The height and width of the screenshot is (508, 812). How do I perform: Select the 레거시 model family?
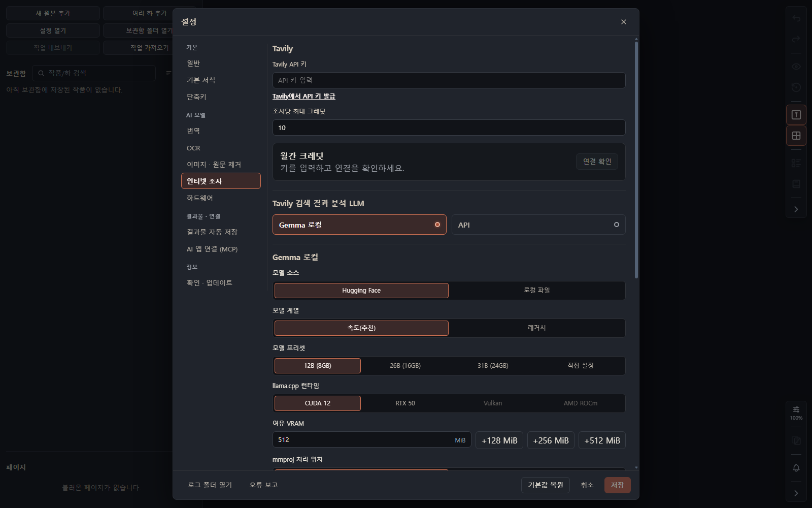tap(537, 328)
